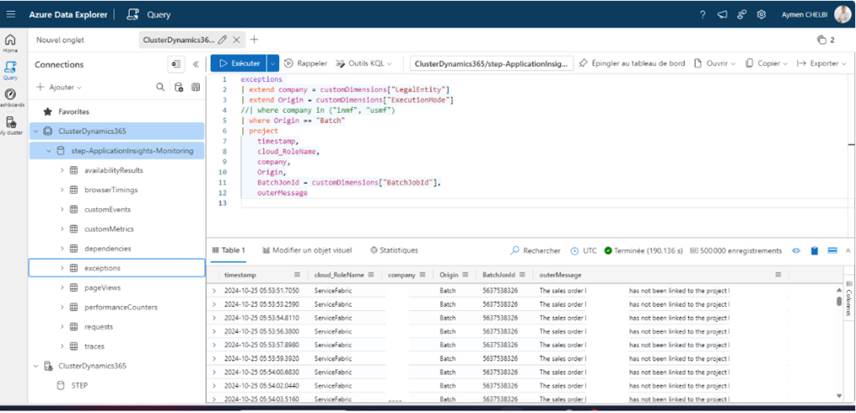Click Épingler au tableau de bord

pyautogui.click(x=632, y=63)
